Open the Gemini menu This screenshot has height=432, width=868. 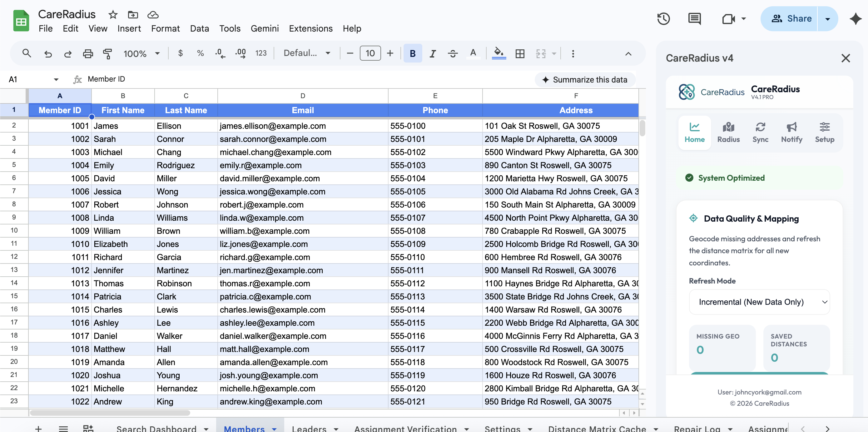pos(265,28)
